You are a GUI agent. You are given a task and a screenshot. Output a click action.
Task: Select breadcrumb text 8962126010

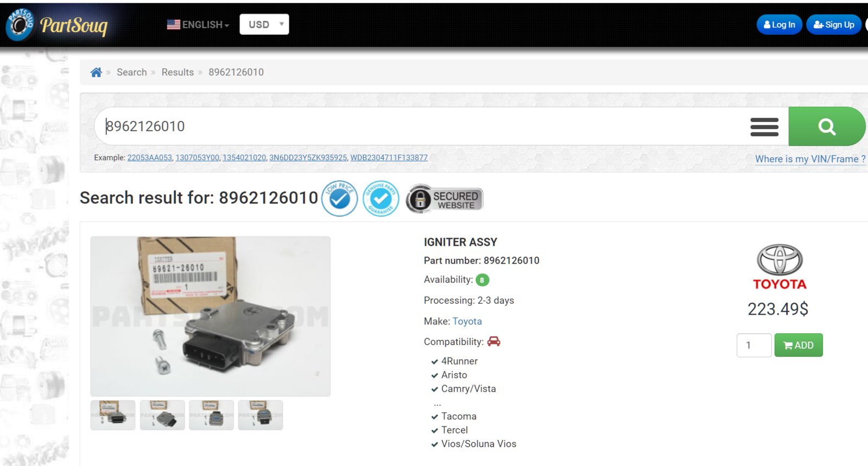[x=236, y=72]
